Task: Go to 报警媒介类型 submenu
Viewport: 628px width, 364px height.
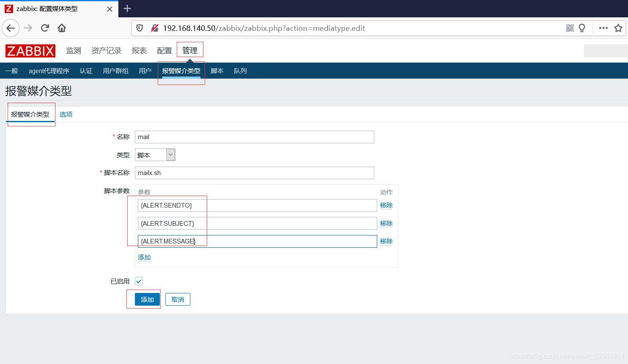Action: click(x=181, y=71)
